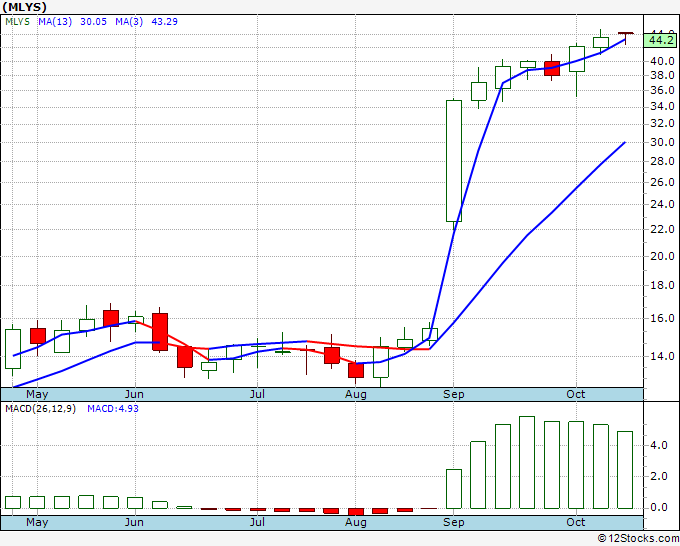Click the MA(3) legend label

pyautogui.click(x=129, y=22)
